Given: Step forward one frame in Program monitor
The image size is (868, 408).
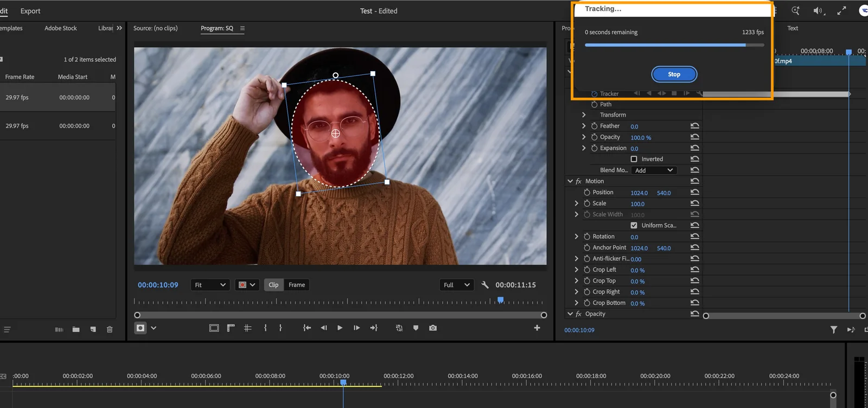Looking at the screenshot, I should 356,328.
